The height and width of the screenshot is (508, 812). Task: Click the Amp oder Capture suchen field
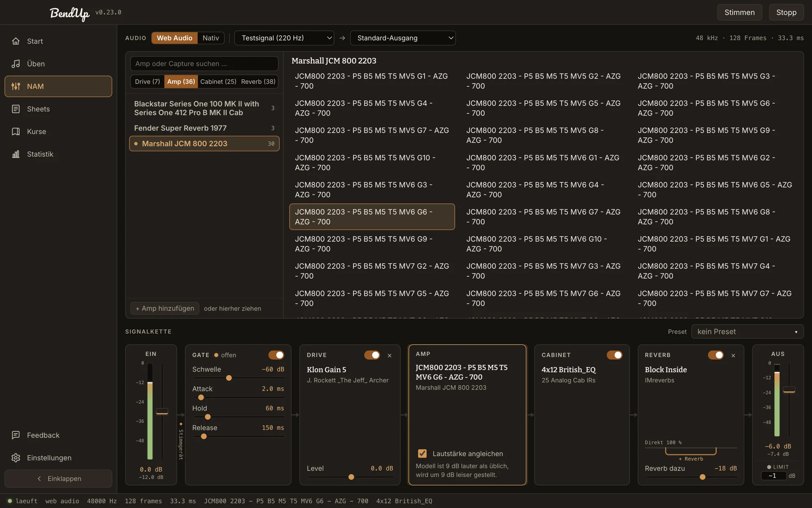204,64
